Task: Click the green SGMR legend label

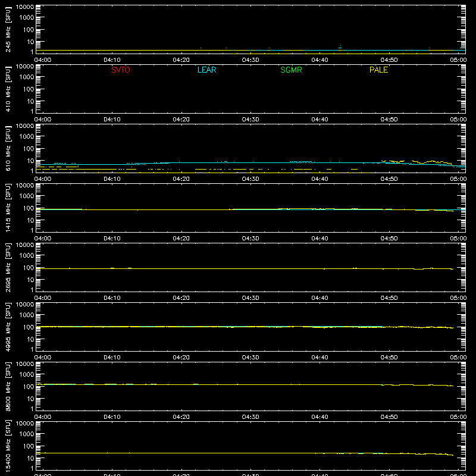Action: (x=291, y=70)
